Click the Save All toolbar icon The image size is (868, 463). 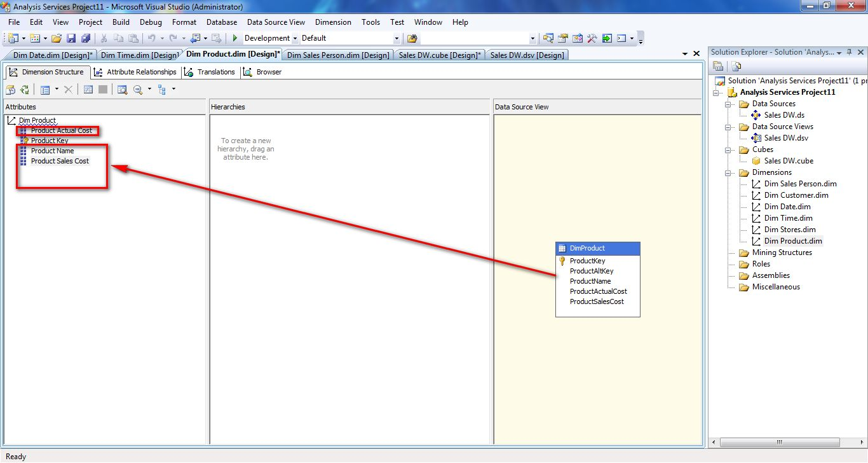(85, 38)
